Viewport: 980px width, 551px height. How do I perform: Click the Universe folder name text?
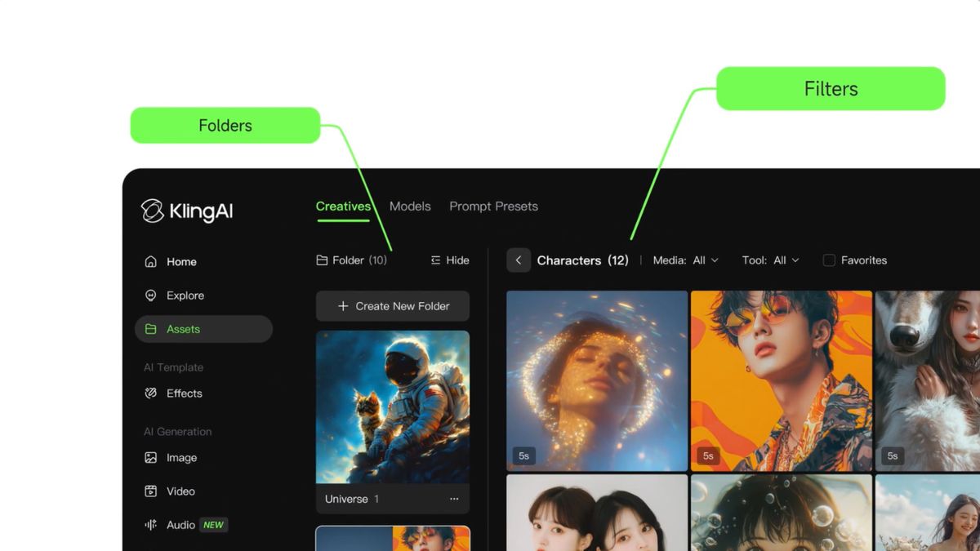point(346,499)
